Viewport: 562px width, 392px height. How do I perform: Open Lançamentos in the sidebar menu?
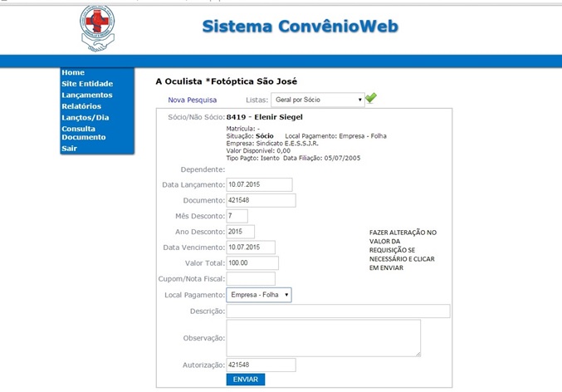click(87, 95)
